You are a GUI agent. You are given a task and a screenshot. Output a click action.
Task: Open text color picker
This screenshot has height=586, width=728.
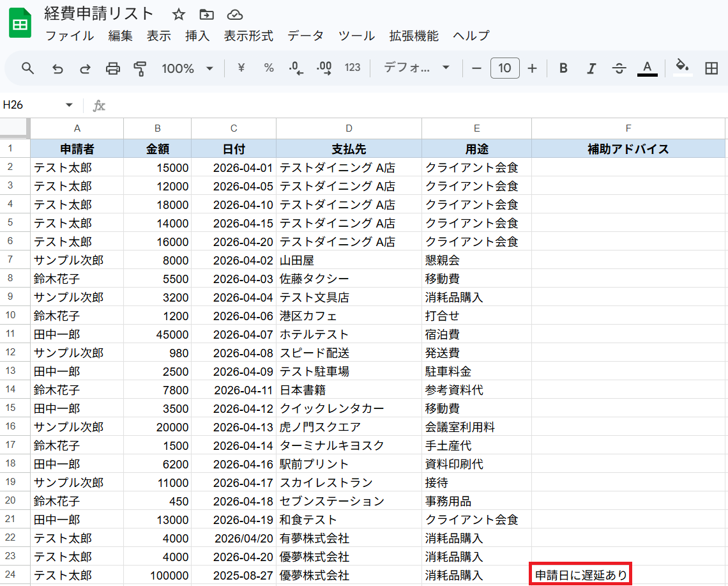(x=647, y=68)
